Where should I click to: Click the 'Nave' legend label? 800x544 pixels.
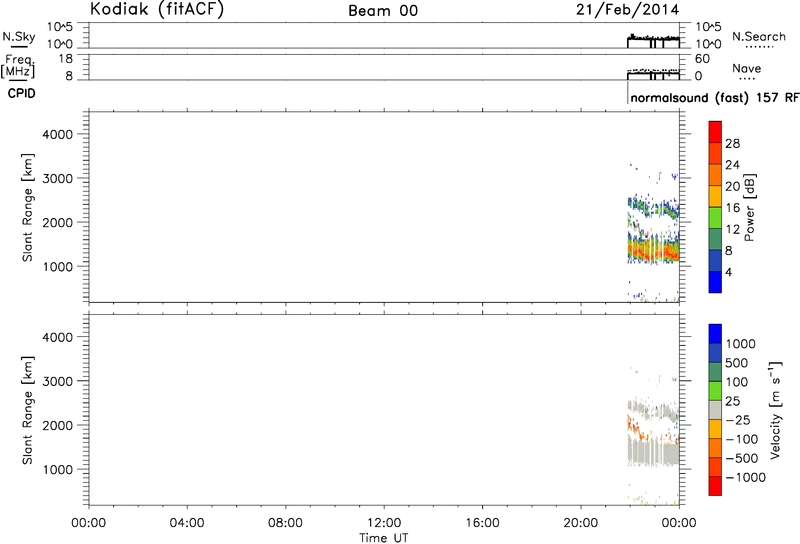pyautogui.click(x=746, y=68)
